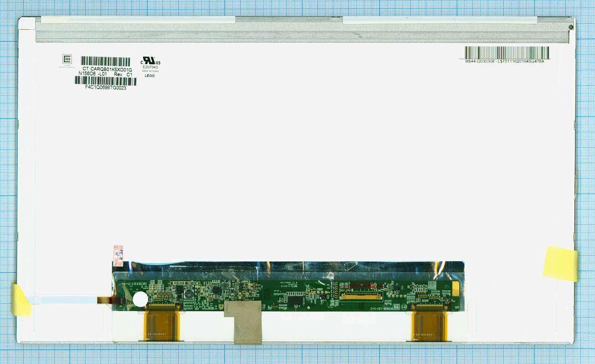Click the round inductor on the board's left side
Image resolution: width=595 pixels, height=364 pixels.
[188, 293]
